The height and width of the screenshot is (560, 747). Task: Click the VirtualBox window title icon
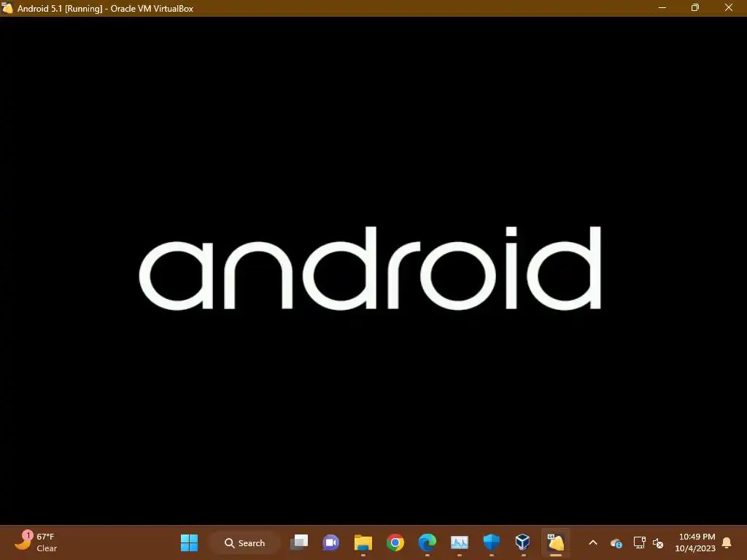7,8
